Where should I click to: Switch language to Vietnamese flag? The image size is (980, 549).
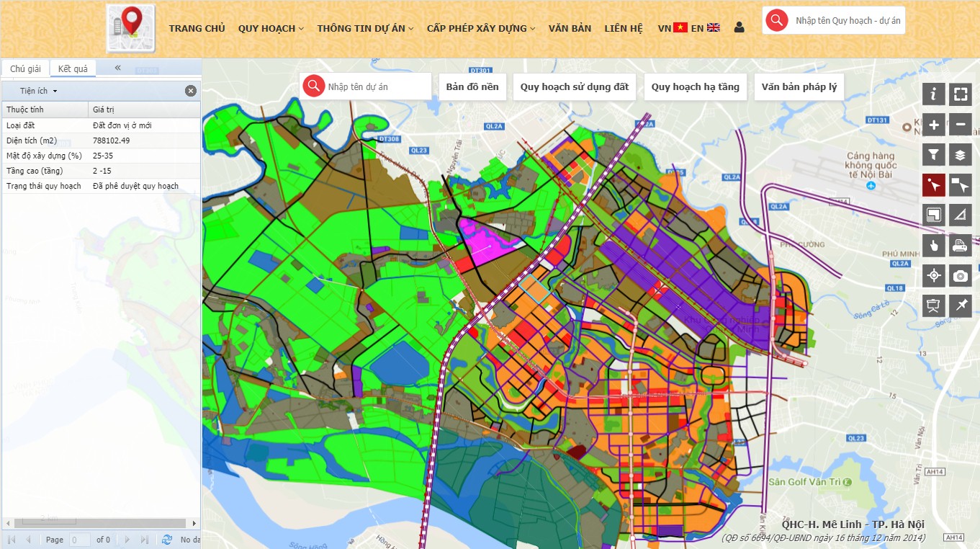(680, 27)
